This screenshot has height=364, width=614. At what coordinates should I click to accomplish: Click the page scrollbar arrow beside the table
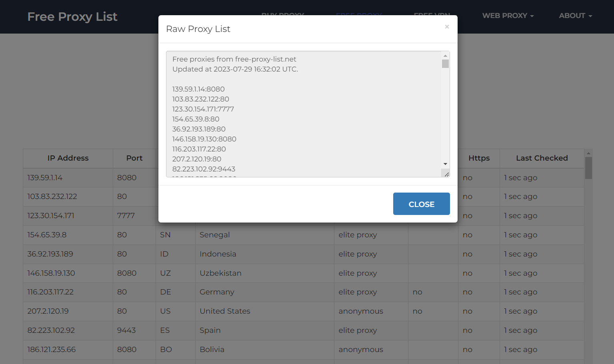click(x=588, y=153)
